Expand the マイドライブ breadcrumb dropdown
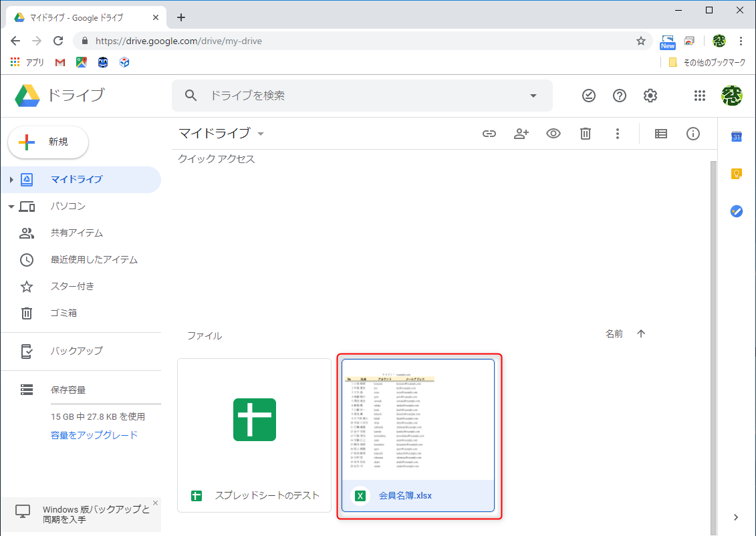The image size is (756, 536). [x=260, y=134]
